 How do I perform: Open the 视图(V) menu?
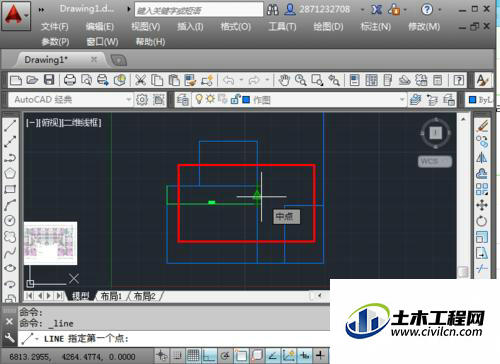pyautogui.click(x=145, y=26)
